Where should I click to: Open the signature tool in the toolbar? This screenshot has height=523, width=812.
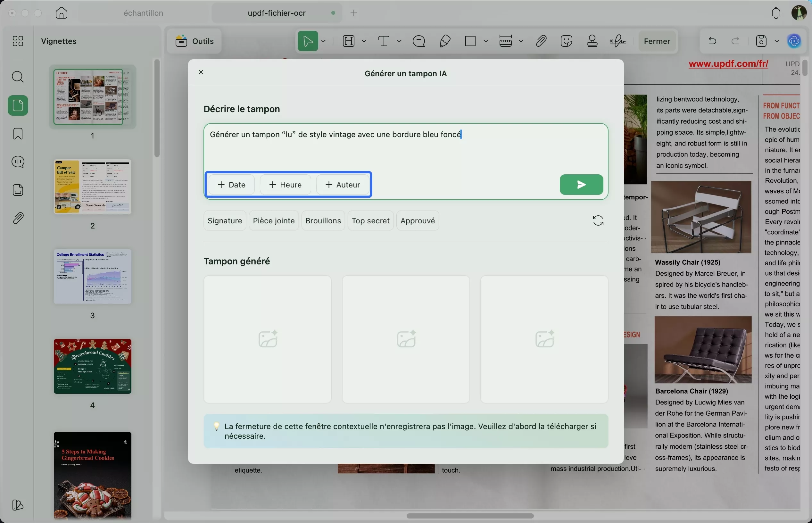[x=618, y=41]
